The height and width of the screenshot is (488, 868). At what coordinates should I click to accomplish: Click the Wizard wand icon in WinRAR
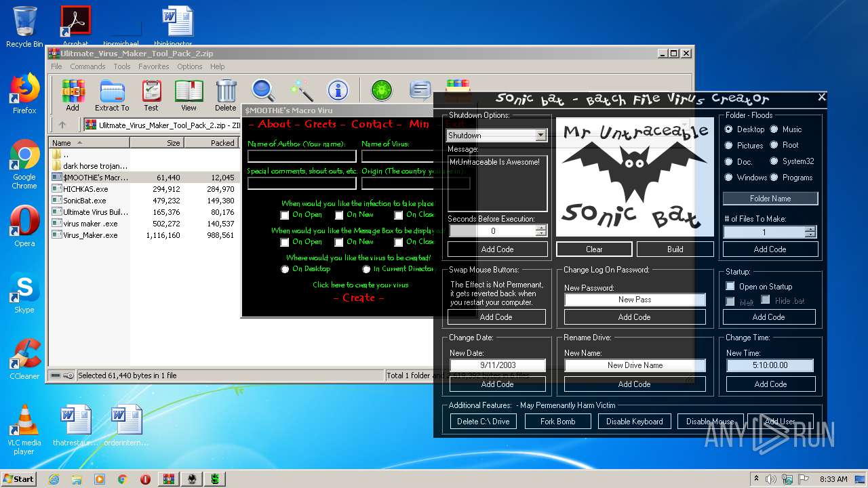[x=301, y=90]
